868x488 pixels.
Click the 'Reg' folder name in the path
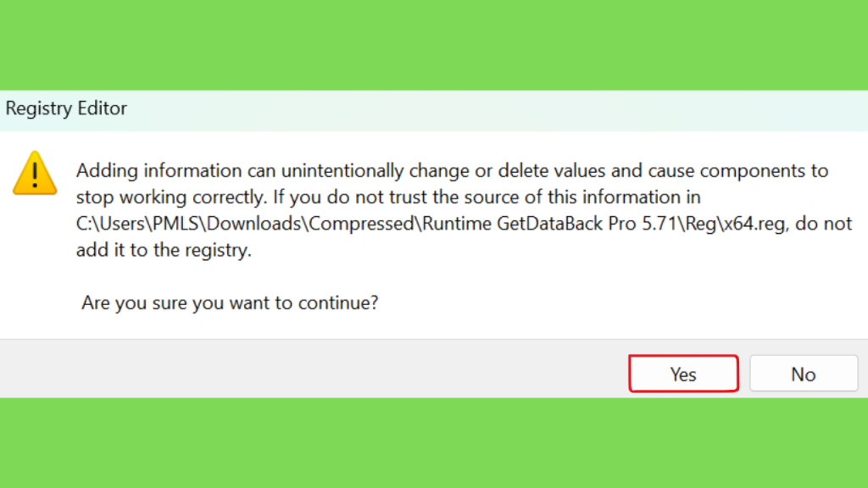(x=701, y=224)
